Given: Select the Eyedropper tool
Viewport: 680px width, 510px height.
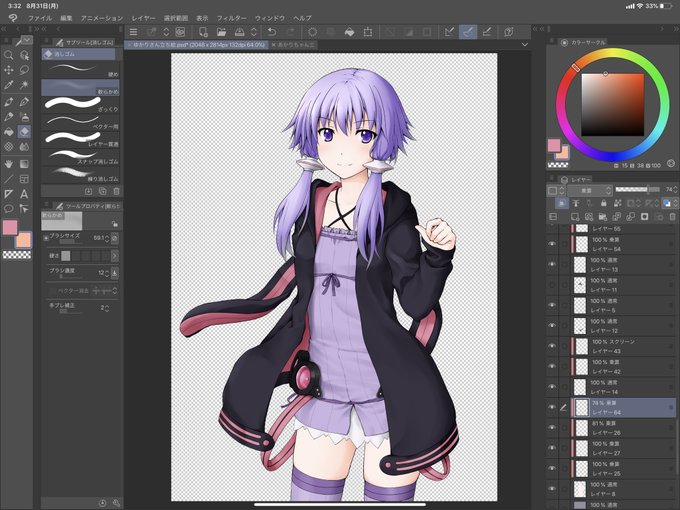Looking at the screenshot, I should (8, 85).
